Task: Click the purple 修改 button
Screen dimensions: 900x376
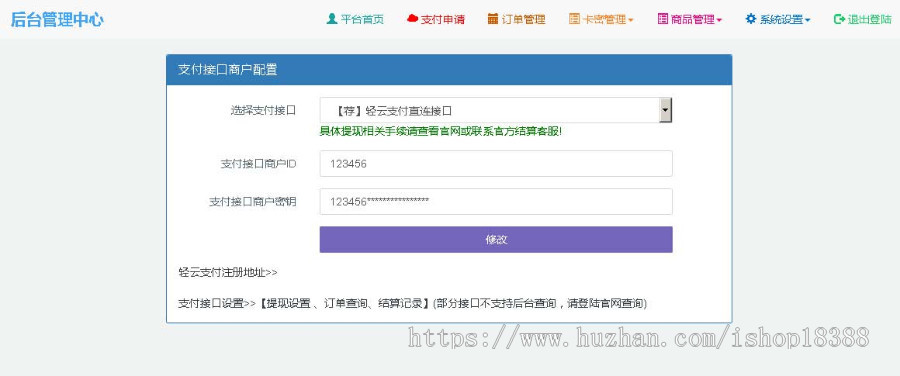Action: 496,239
